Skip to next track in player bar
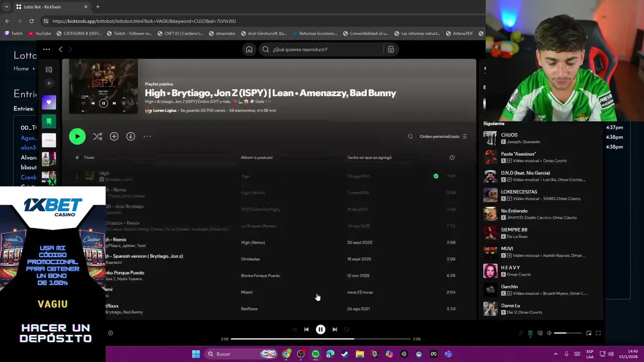The height and width of the screenshot is (362, 644). pos(335,329)
